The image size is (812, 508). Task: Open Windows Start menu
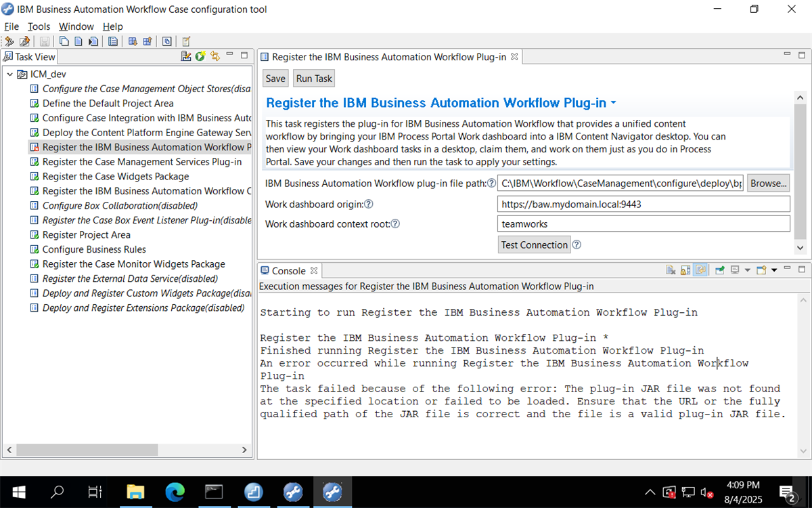[x=18, y=492]
